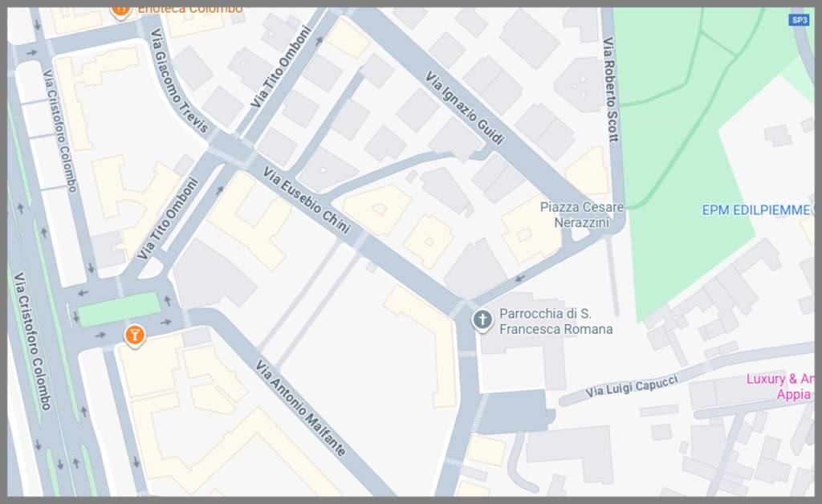Image resolution: width=822 pixels, height=504 pixels.
Task: Click the Via Antonio Malfante street label
Action: pos(301,408)
